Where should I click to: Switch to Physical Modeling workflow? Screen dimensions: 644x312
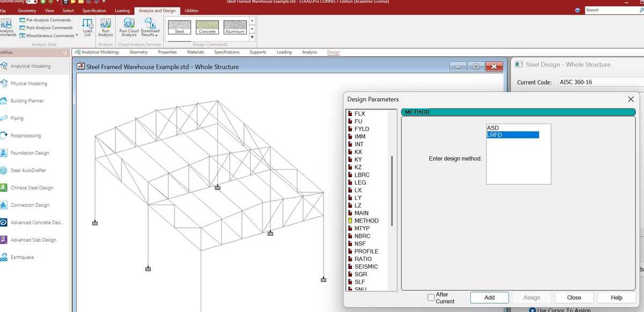coord(28,84)
